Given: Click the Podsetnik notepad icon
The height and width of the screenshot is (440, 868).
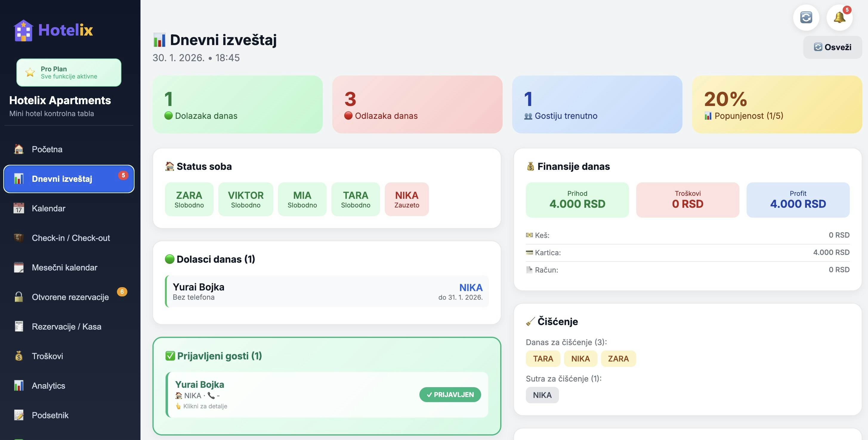Looking at the screenshot, I should tap(19, 415).
